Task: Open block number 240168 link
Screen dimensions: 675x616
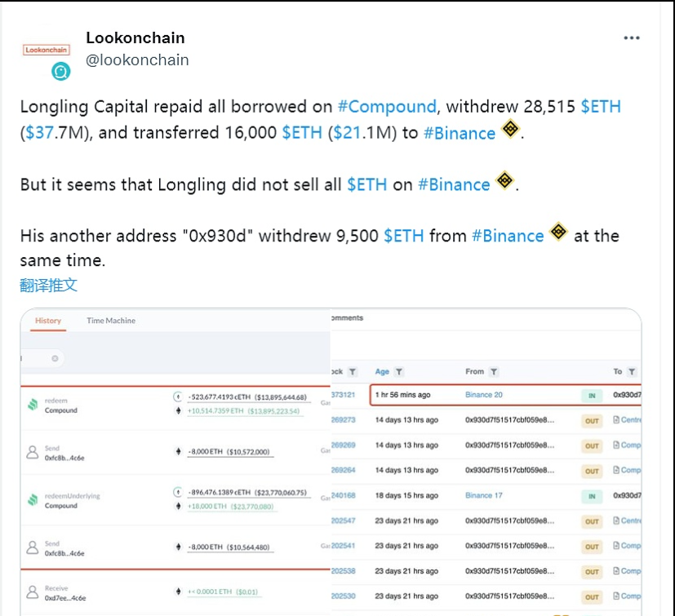Action: tap(344, 495)
